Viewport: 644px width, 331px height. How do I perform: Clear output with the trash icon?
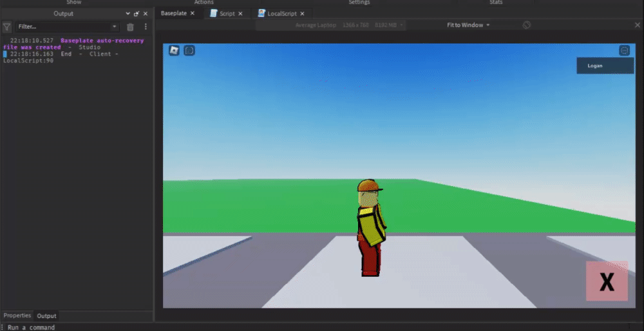[x=130, y=27]
